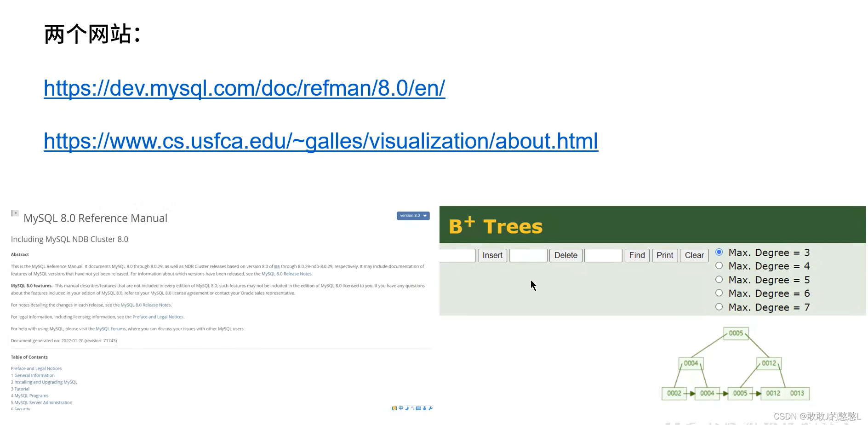Viewport: 868px width, 425px height.
Task: Click internal tree node 0004
Action: pos(691,363)
